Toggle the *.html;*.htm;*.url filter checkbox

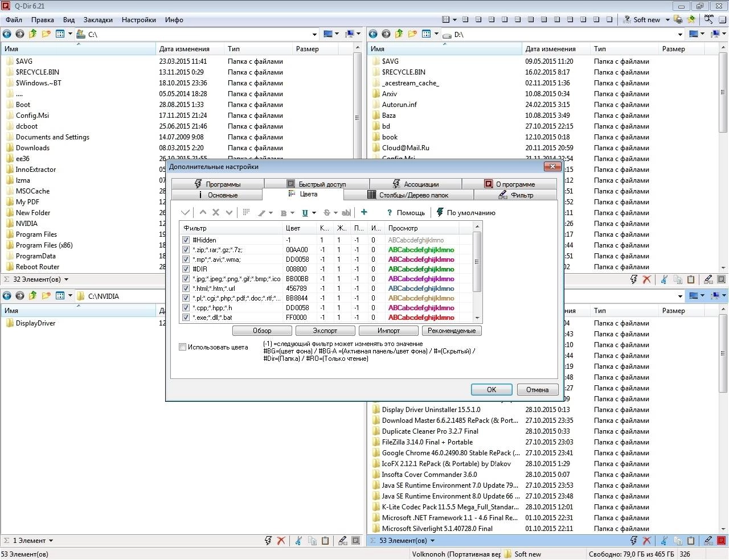tap(186, 289)
